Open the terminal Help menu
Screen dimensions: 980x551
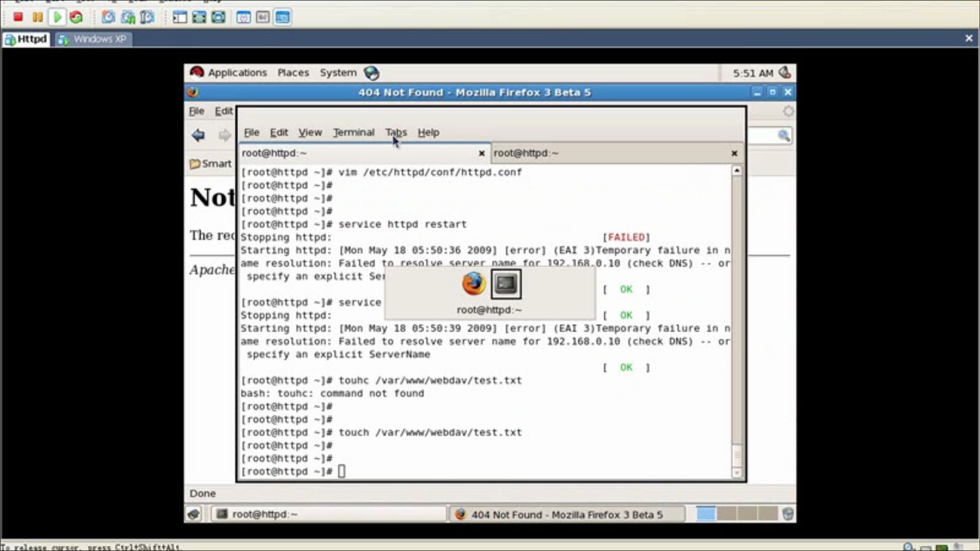428,132
